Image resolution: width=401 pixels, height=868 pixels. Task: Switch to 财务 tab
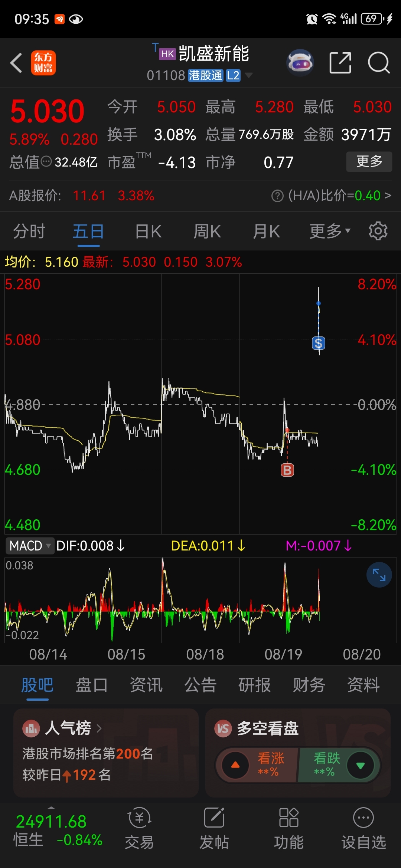click(x=309, y=685)
